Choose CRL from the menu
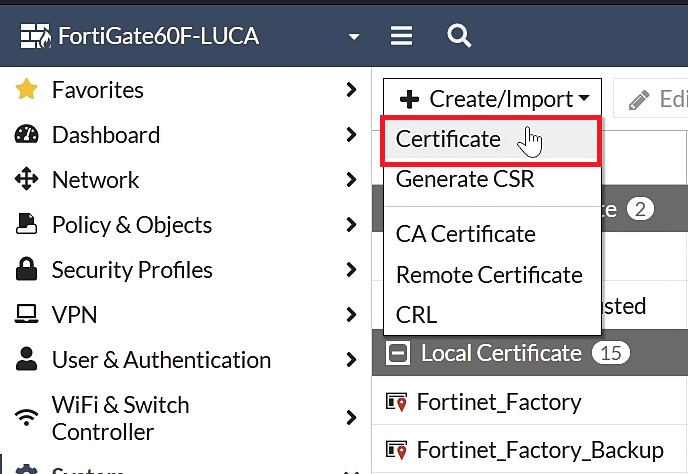Image resolution: width=688 pixels, height=474 pixels. (492, 314)
